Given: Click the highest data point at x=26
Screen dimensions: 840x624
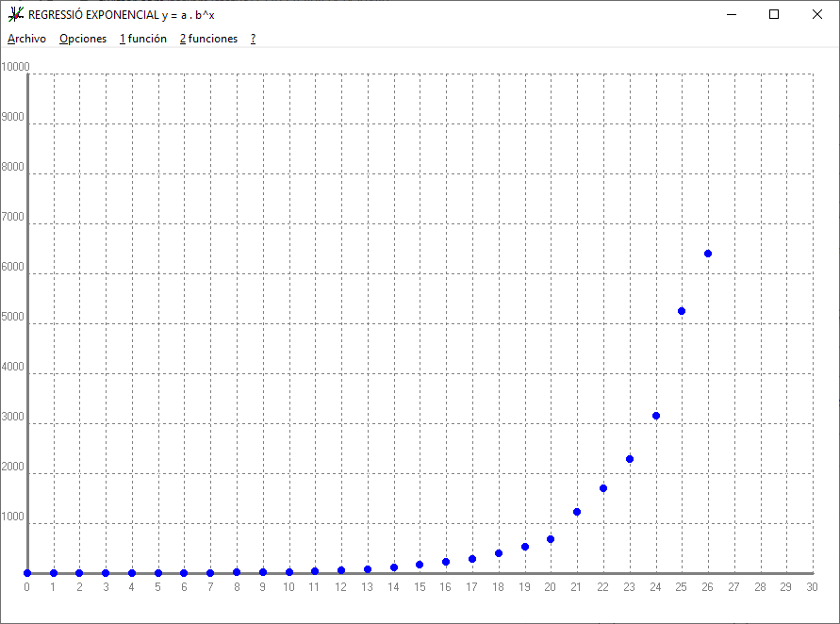Looking at the screenshot, I should point(708,254).
